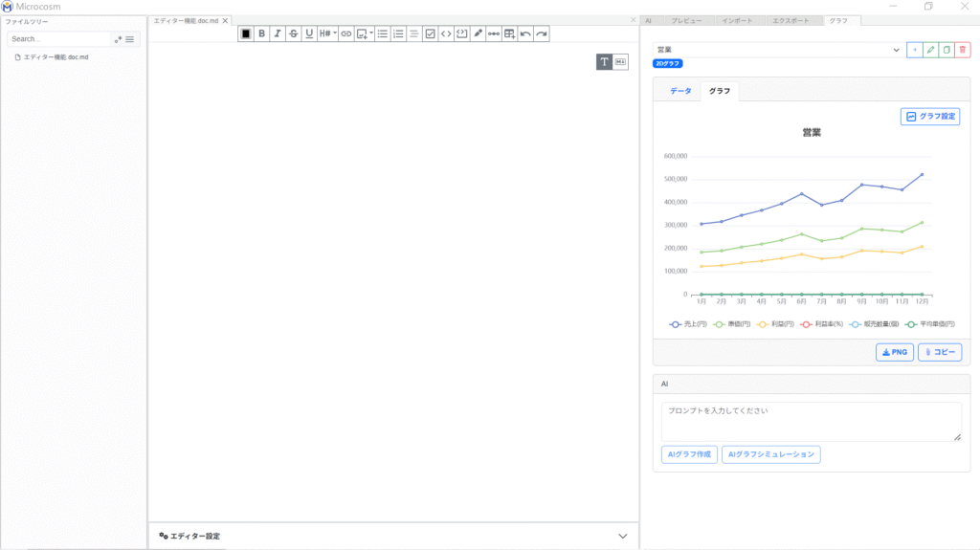
Task: Insert a code block from toolbar
Action: pos(461,33)
